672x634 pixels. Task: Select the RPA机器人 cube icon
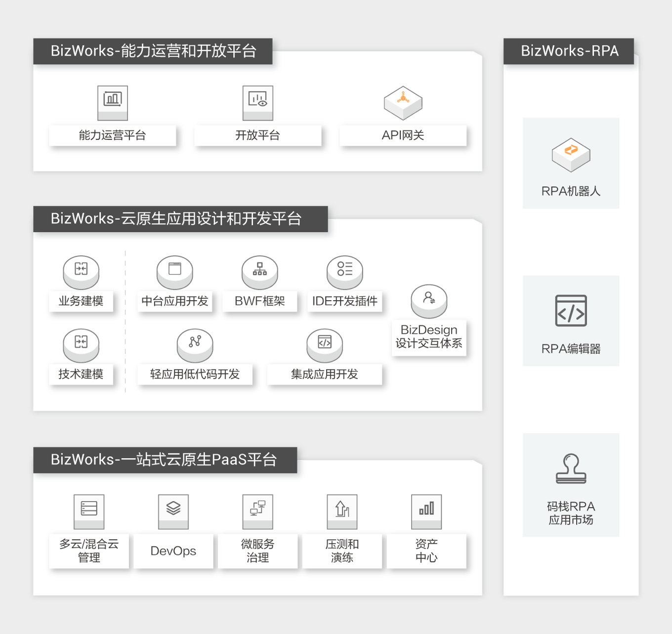click(x=571, y=155)
